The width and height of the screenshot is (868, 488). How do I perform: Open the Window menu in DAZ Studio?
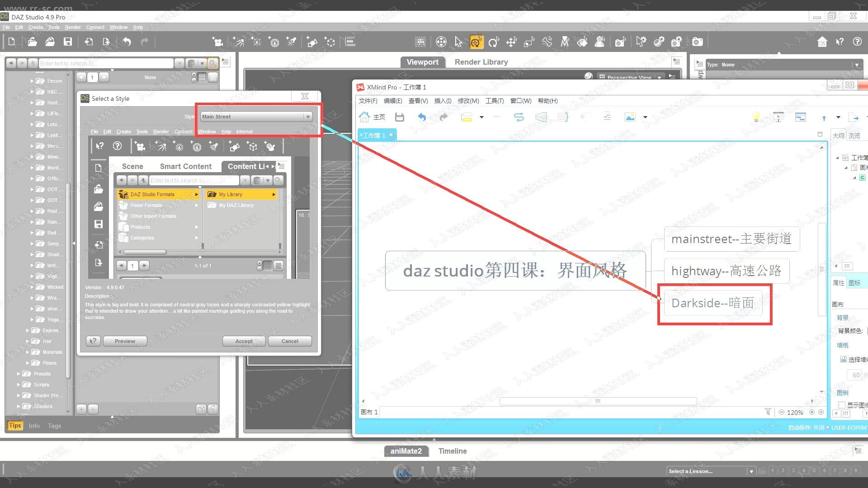click(118, 28)
